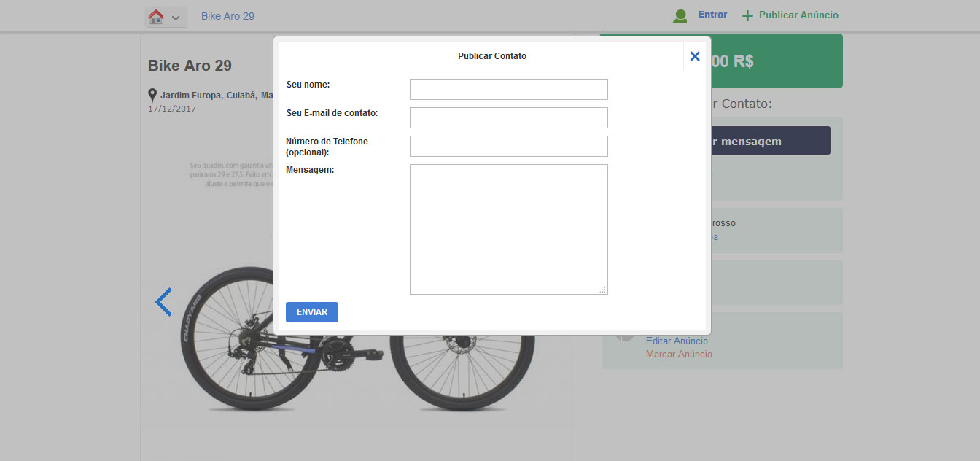The height and width of the screenshot is (461, 980).
Task: Click the green price banner
Action: coord(776,61)
